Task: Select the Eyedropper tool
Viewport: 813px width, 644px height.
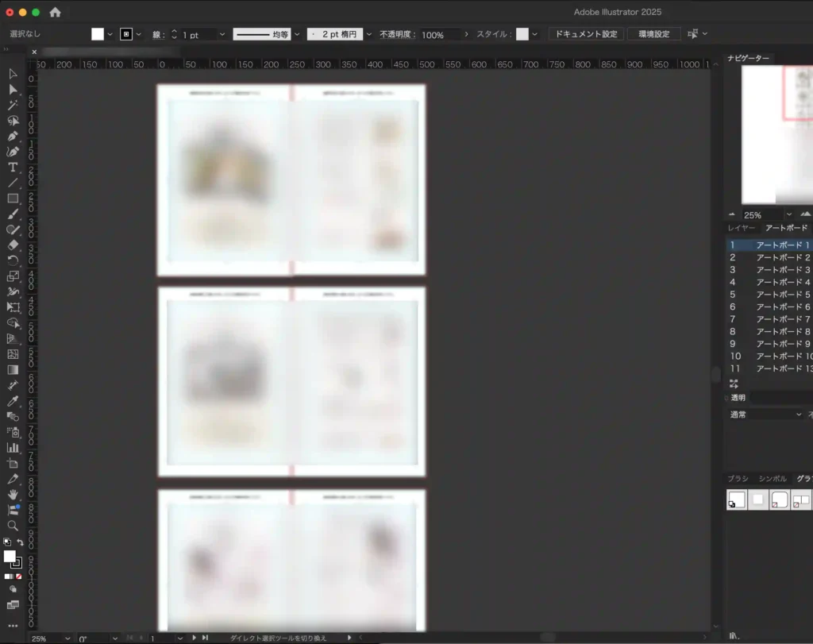Action: pyautogui.click(x=13, y=401)
